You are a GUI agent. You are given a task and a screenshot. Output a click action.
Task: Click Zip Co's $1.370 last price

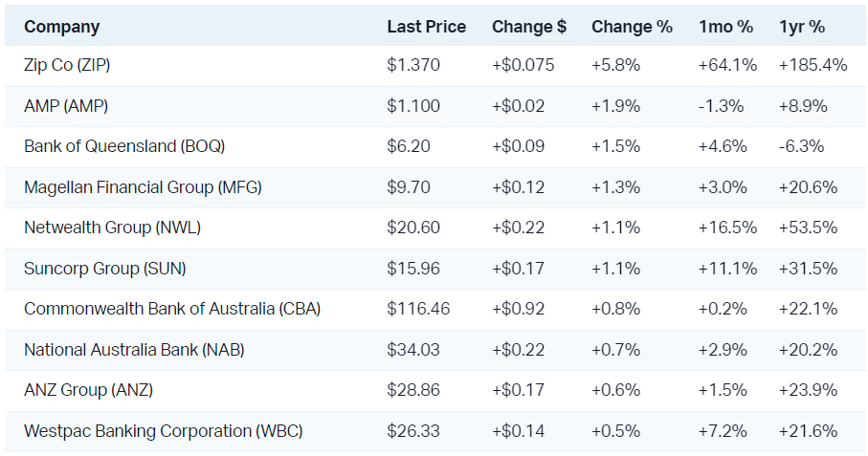(x=413, y=66)
